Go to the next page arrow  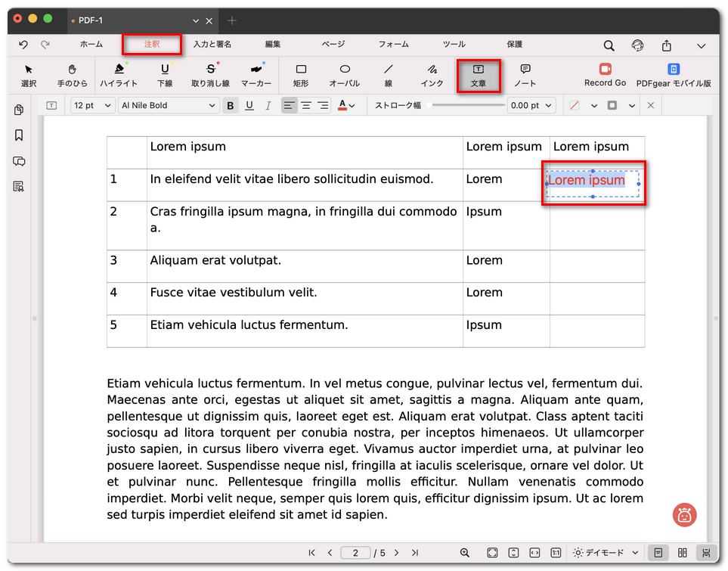point(396,553)
